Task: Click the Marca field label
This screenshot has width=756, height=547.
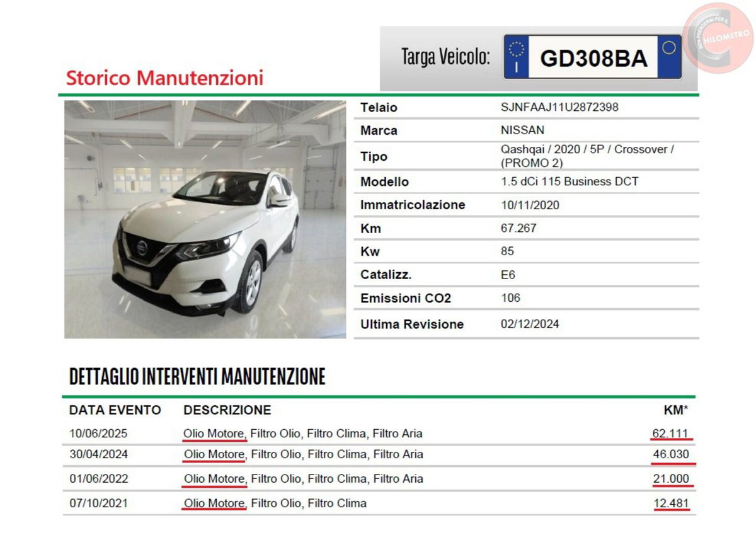Action: click(x=379, y=130)
